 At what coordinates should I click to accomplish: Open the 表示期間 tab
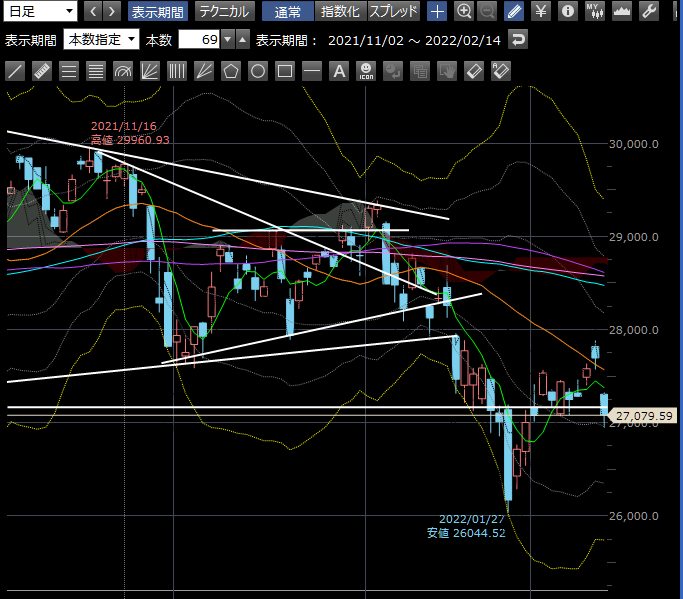click(x=158, y=12)
